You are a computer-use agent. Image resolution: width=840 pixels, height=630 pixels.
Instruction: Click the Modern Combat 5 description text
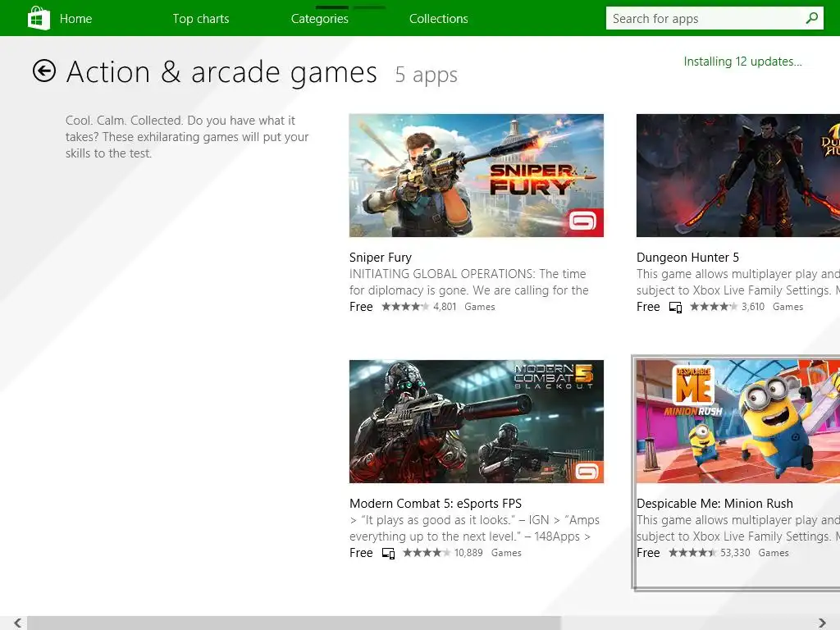pos(475,528)
